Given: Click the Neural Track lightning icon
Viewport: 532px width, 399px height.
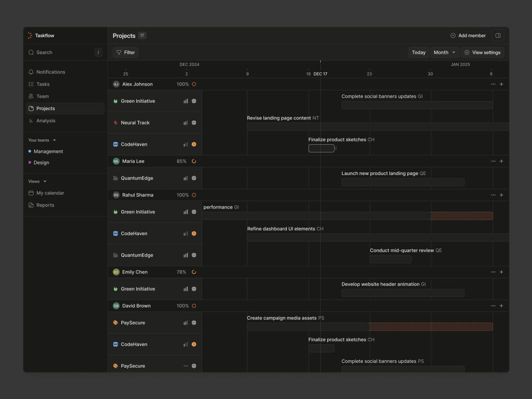Looking at the screenshot, I should pyautogui.click(x=115, y=123).
